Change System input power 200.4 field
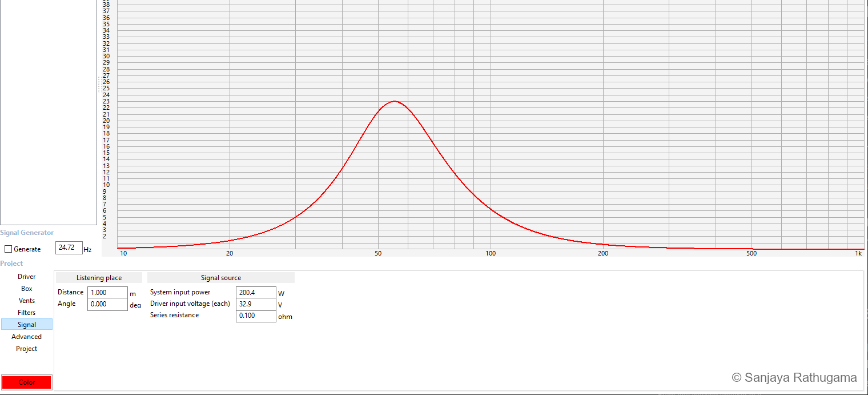This screenshot has width=868, height=395. (x=256, y=293)
